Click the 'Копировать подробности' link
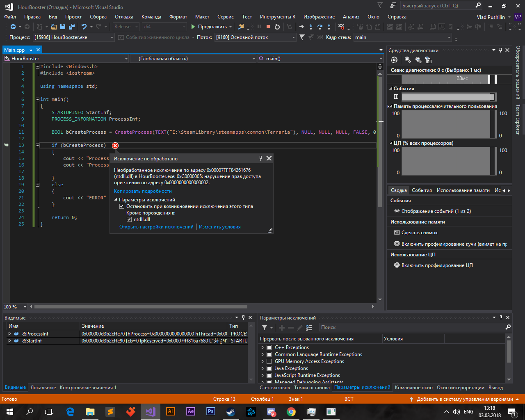The width and height of the screenshot is (525, 420). click(x=143, y=191)
